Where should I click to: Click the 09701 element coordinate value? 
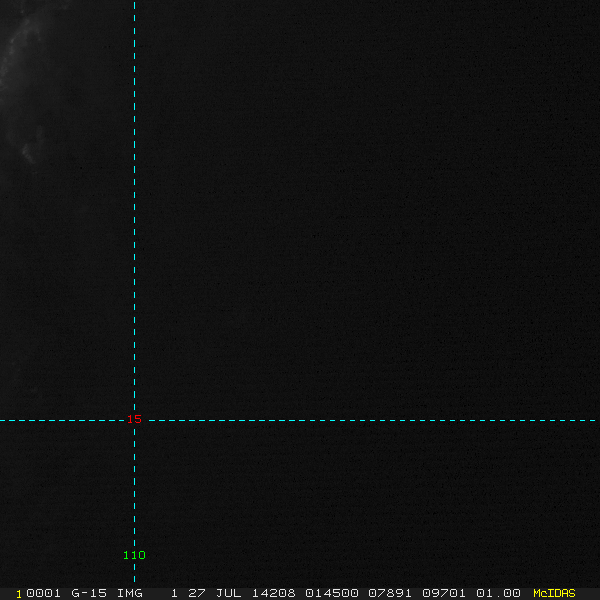pyautogui.click(x=444, y=593)
